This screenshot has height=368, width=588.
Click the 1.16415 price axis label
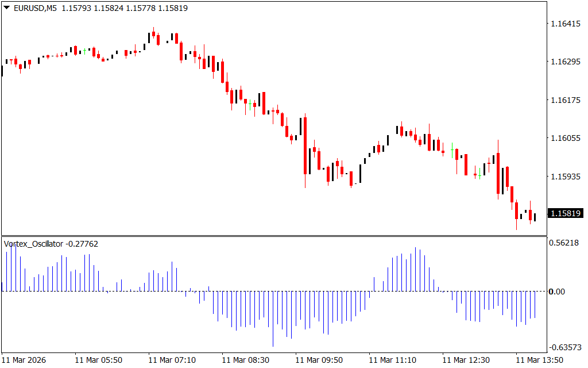click(x=565, y=24)
